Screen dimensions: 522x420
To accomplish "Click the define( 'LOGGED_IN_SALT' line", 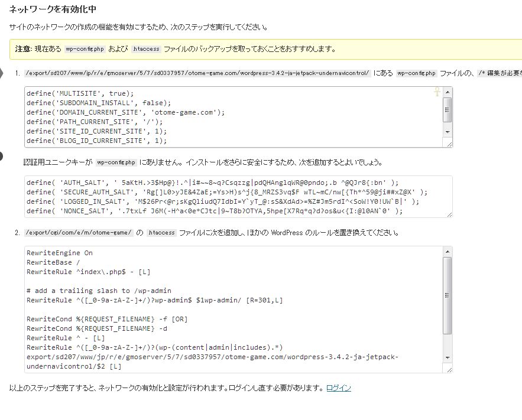I will [223, 201].
